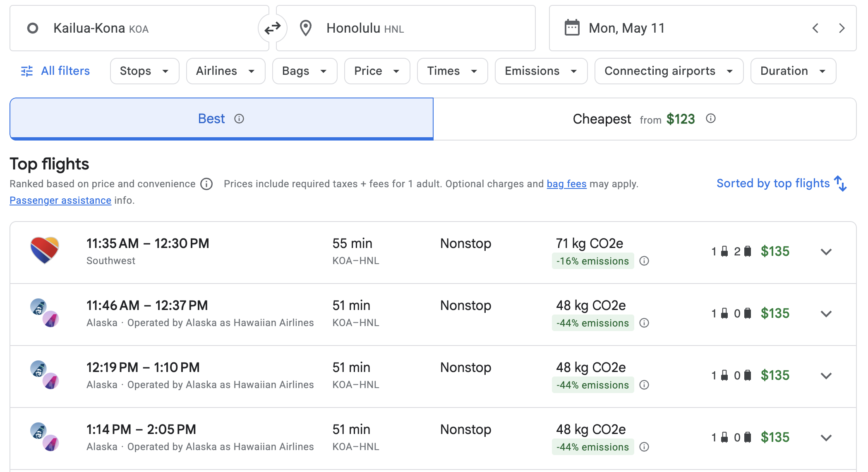Open the bag fees link
The height and width of the screenshot is (472, 868).
click(566, 184)
